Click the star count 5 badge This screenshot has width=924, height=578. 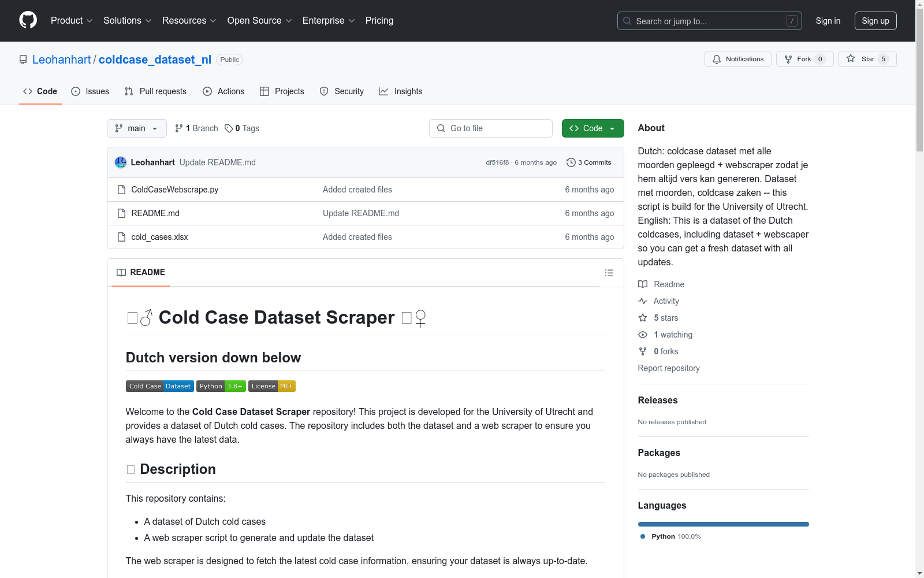coord(883,59)
